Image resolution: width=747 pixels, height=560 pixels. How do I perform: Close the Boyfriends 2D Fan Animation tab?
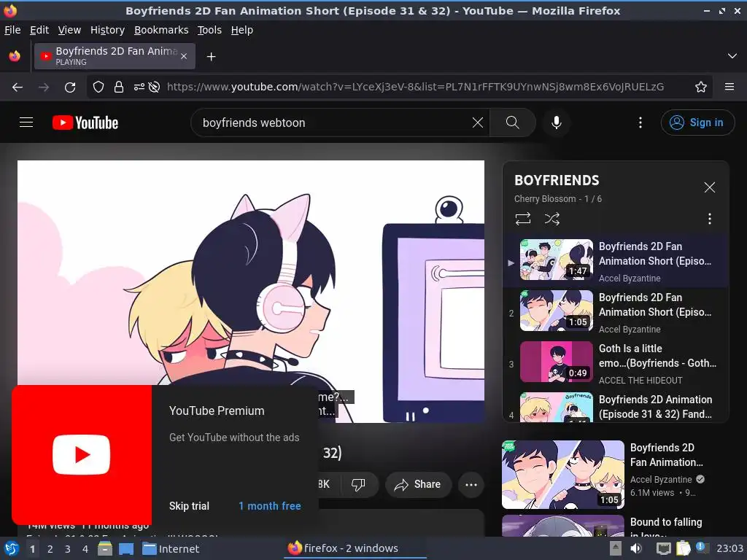tap(184, 56)
